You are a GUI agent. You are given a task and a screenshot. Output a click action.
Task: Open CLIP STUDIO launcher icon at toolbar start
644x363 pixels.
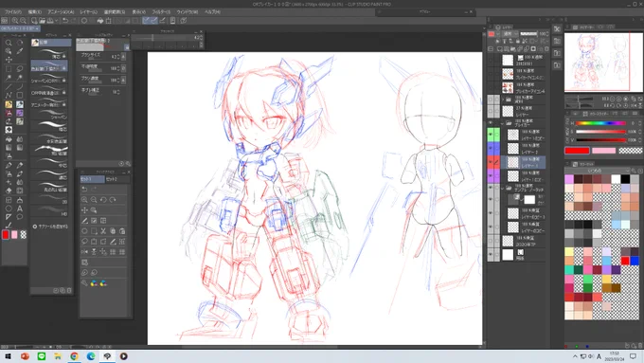coord(4,21)
